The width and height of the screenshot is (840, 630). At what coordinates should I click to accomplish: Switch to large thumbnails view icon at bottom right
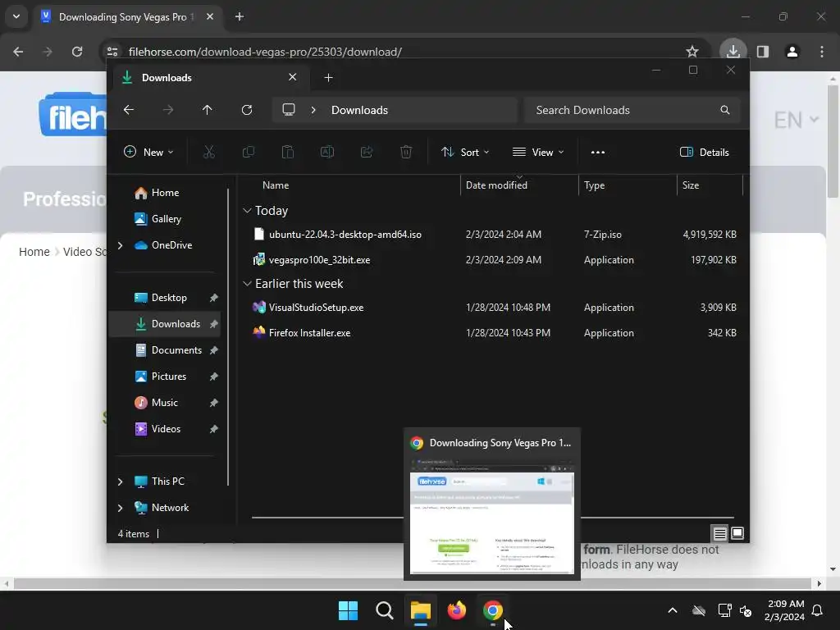[x=737, y=533]
